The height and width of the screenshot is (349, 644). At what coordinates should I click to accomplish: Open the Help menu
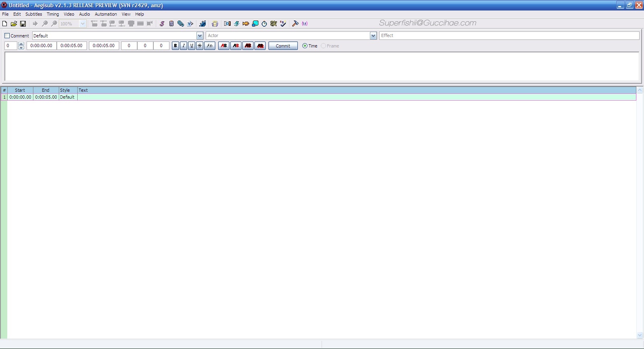[140, 14]
